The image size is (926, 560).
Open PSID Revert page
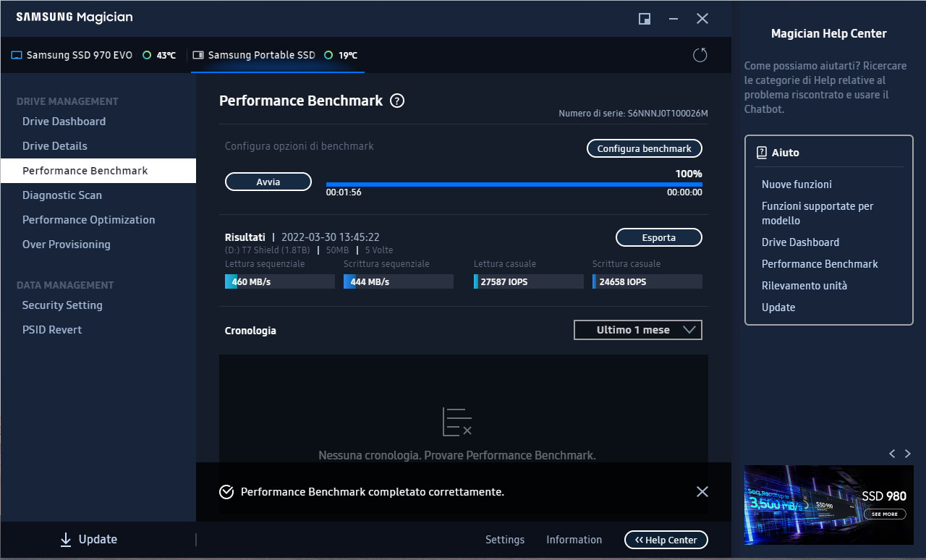[x=98, y=330]
